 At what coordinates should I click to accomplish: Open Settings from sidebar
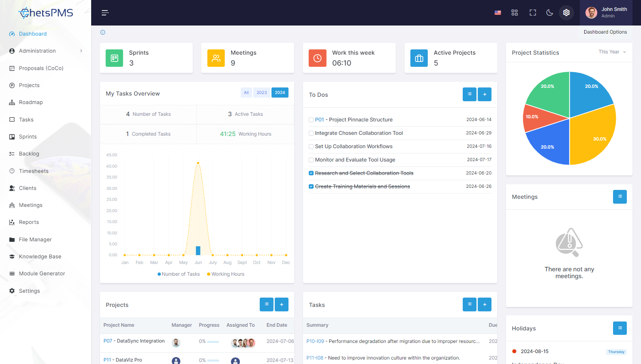(x=29, y=291)
